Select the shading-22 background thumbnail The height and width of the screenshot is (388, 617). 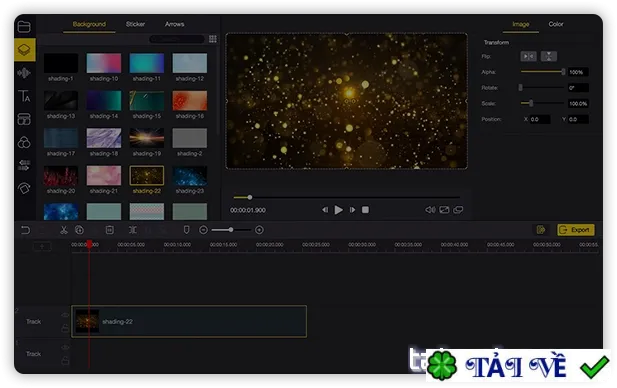pos(147,175)
